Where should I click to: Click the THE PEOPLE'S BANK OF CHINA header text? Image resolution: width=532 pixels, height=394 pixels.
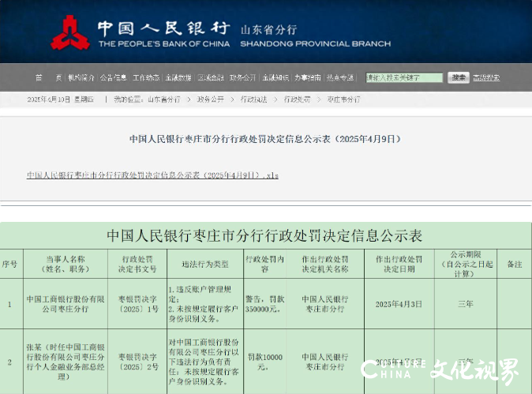click(164, 43)
